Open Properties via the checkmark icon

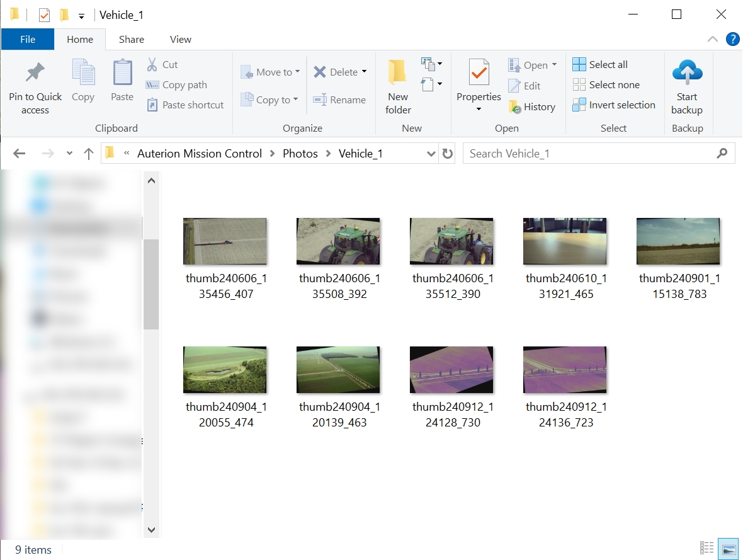click(x=479, y=73)
